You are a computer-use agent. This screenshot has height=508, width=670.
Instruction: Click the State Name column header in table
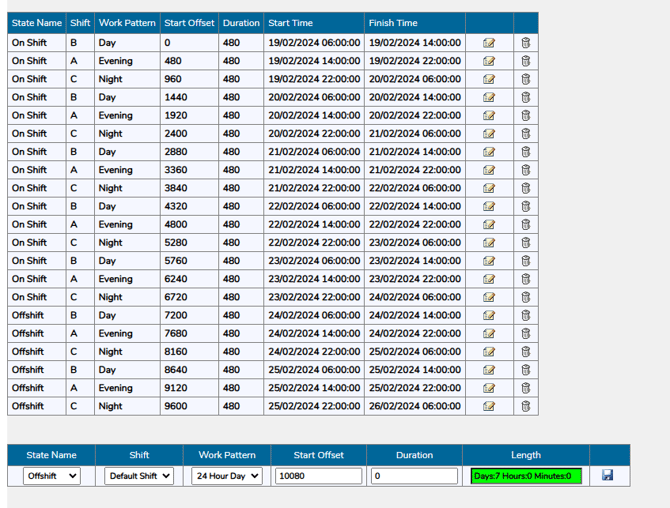(x=37, y=23)
